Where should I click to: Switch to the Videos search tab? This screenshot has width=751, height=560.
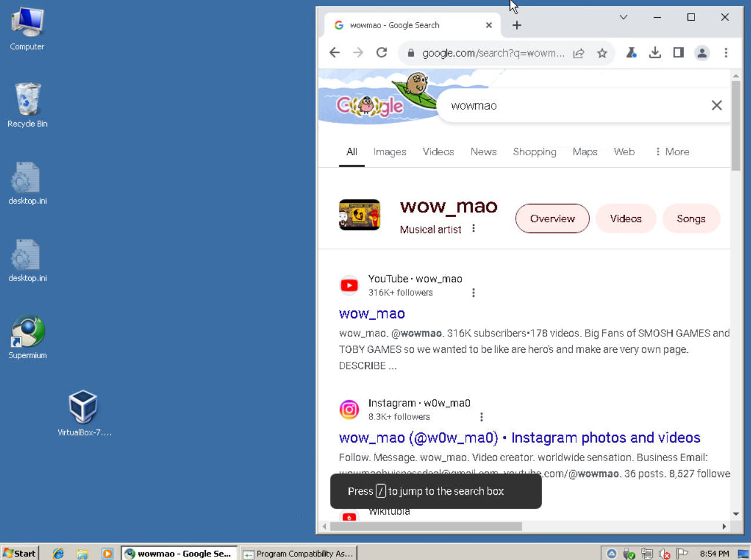438,152
